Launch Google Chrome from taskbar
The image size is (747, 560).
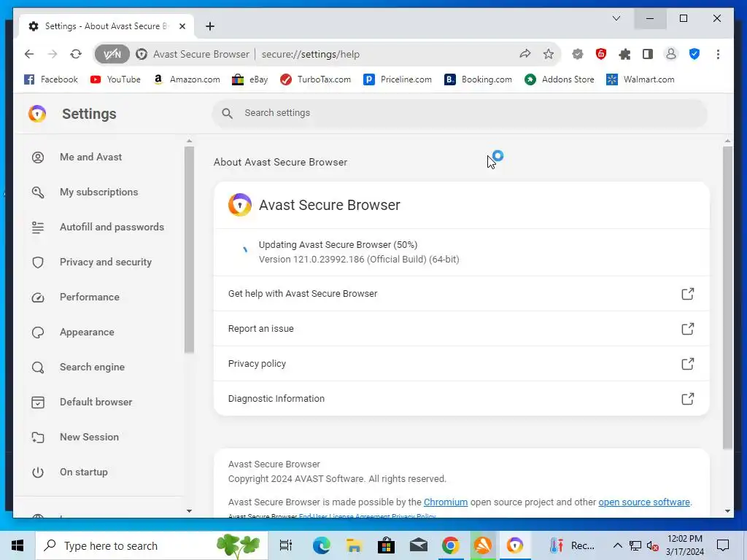[x=451, y=545]
